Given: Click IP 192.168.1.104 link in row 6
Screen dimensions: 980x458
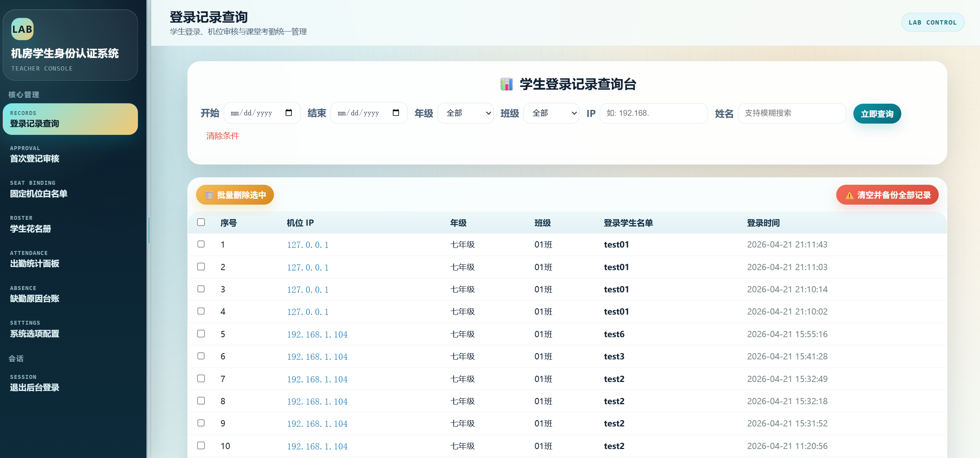Looking at the screenshot, I should [317, 357].
